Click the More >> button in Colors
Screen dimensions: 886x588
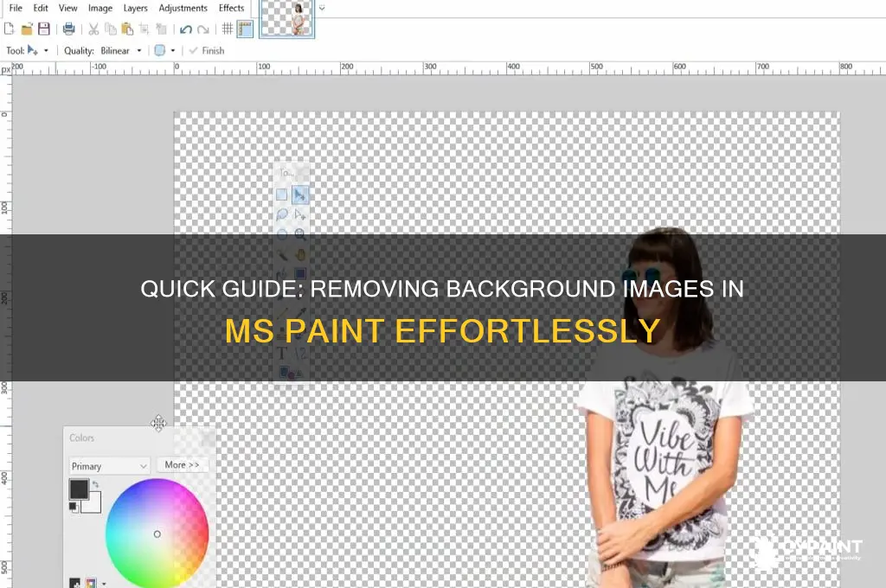[182, 464]
